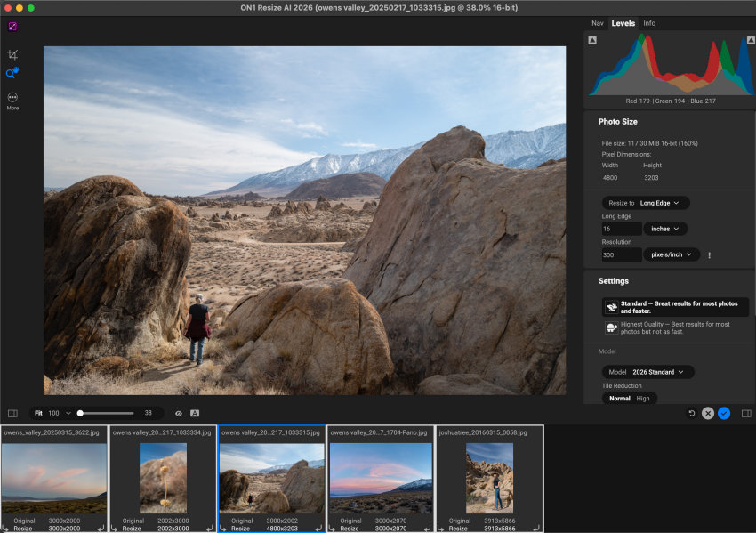Switch to the Nav tab
The width and height of the screenshot is (756, 533).
click(x=598, y=23)
